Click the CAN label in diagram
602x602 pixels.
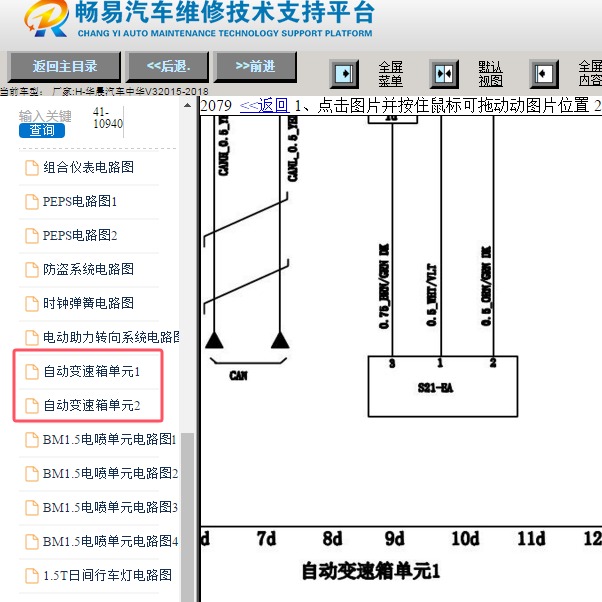(x=238, y=375)
